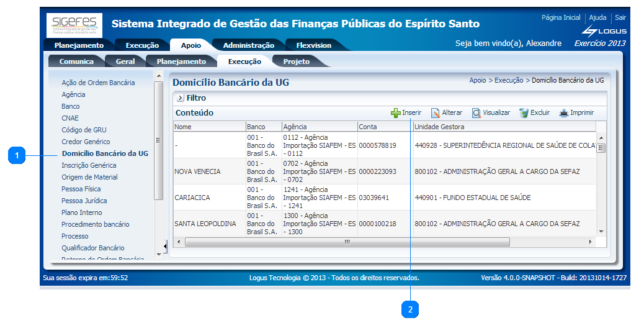This screenshot has height=328, width=644.
Task: Collapse sidebar using the splitter arrow
Action: [165, 244]
